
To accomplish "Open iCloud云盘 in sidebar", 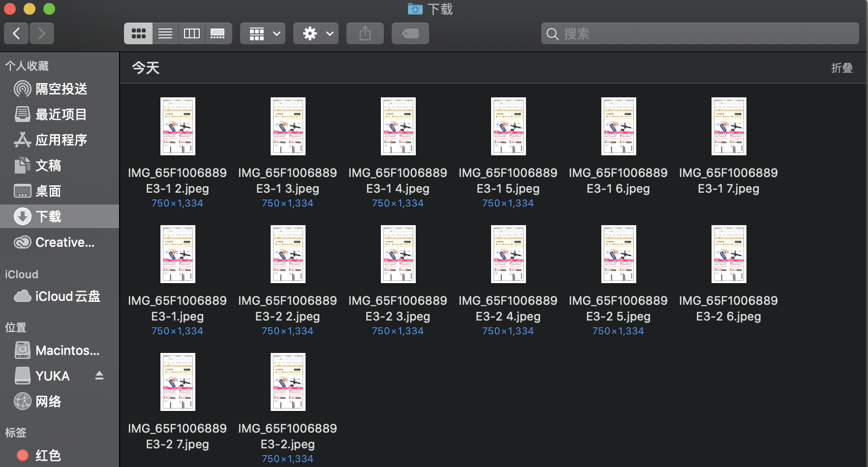I will [67, 296].
